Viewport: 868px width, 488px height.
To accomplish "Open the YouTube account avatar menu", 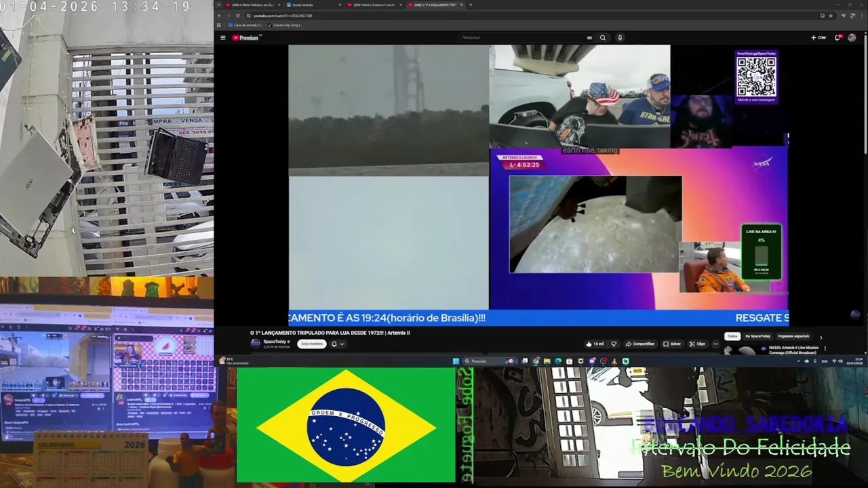I will point(852,38).
